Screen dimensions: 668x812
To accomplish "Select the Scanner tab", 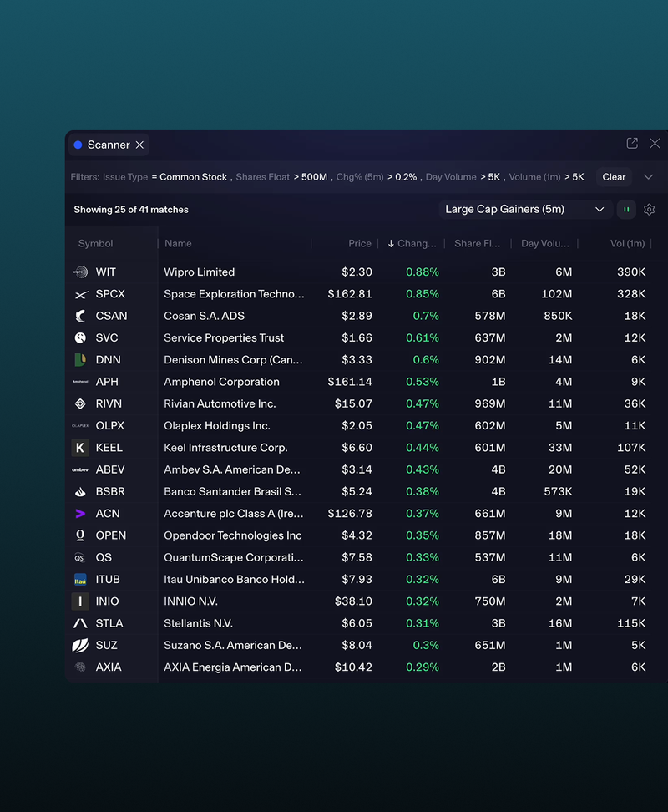I will click(x=109, y=145).
